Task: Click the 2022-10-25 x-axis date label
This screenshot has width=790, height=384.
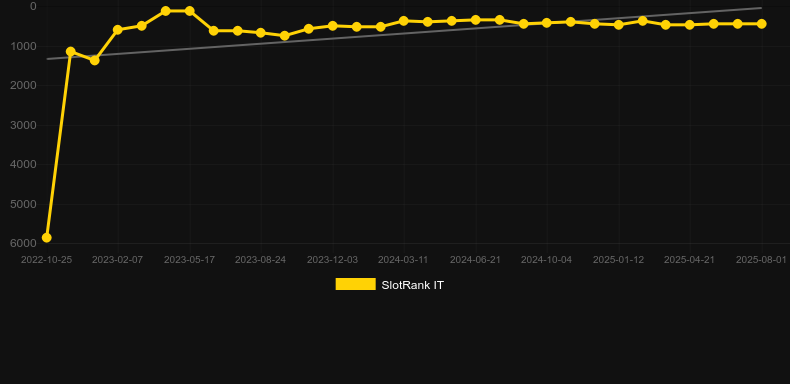Action: pos(46,260)
